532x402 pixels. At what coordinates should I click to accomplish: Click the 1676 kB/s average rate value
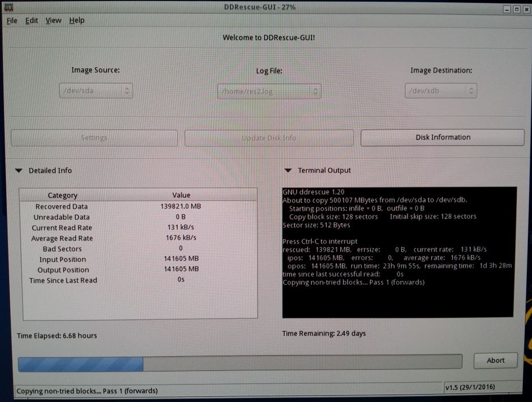(181, 237)
